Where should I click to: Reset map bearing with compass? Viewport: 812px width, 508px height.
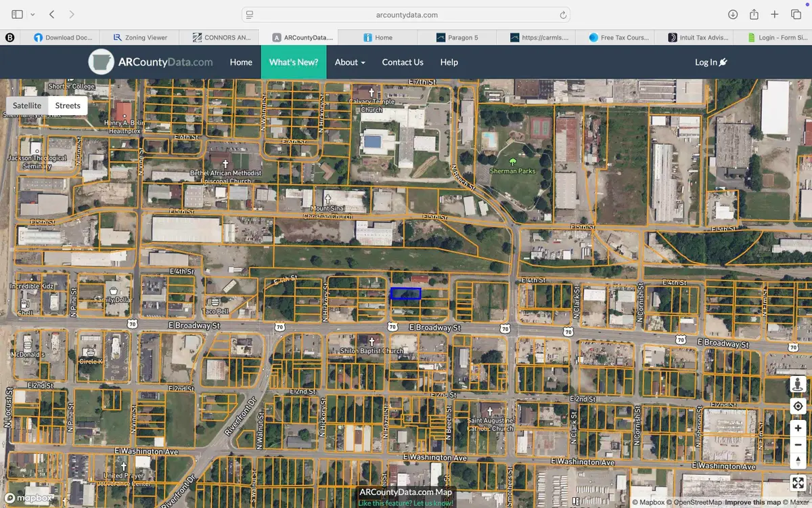(x=798, y=461)
